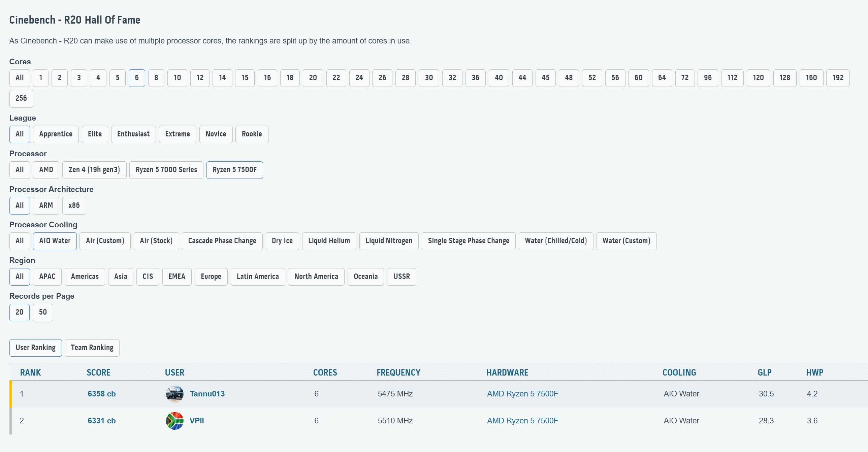This screenshot has height=452, width=868.
Task: Select Cascade Phase Change cooling
Action: [x=222, y=241]
